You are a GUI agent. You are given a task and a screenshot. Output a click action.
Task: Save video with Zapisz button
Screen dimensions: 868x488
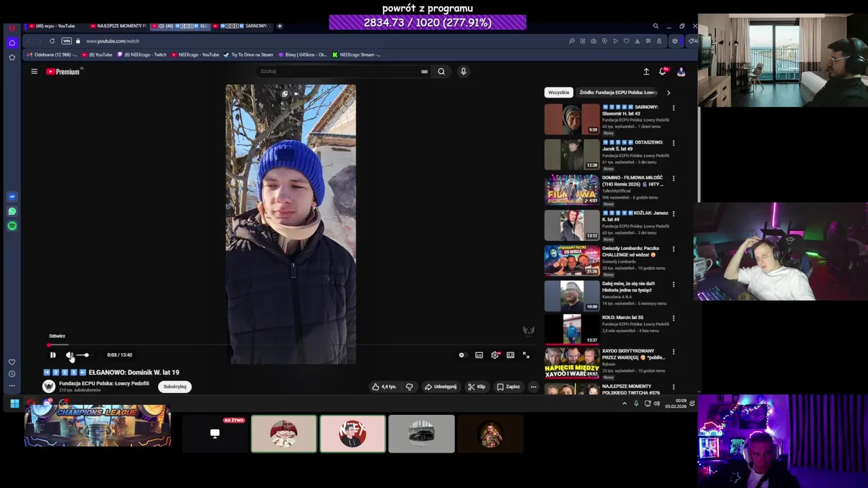point(509,386)
